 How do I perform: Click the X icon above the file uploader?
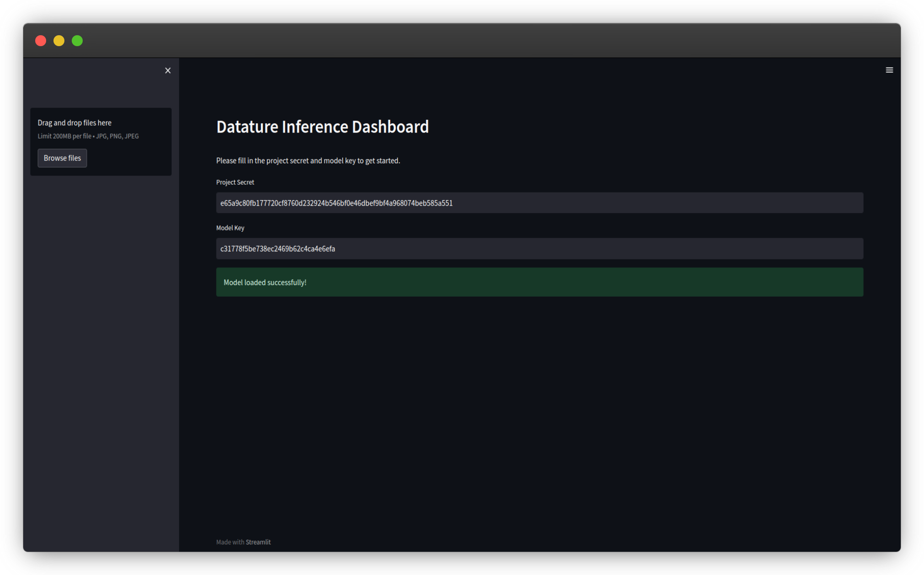[168, 70]
